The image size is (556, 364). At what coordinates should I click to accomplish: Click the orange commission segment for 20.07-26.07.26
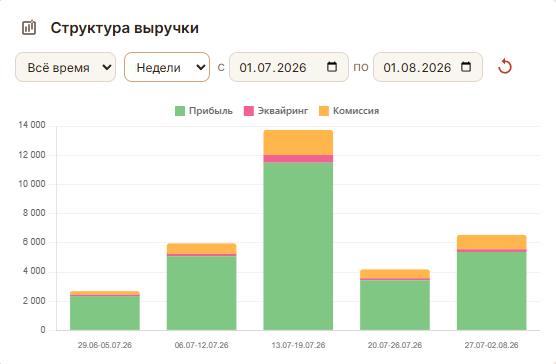(x=395, y=274)
